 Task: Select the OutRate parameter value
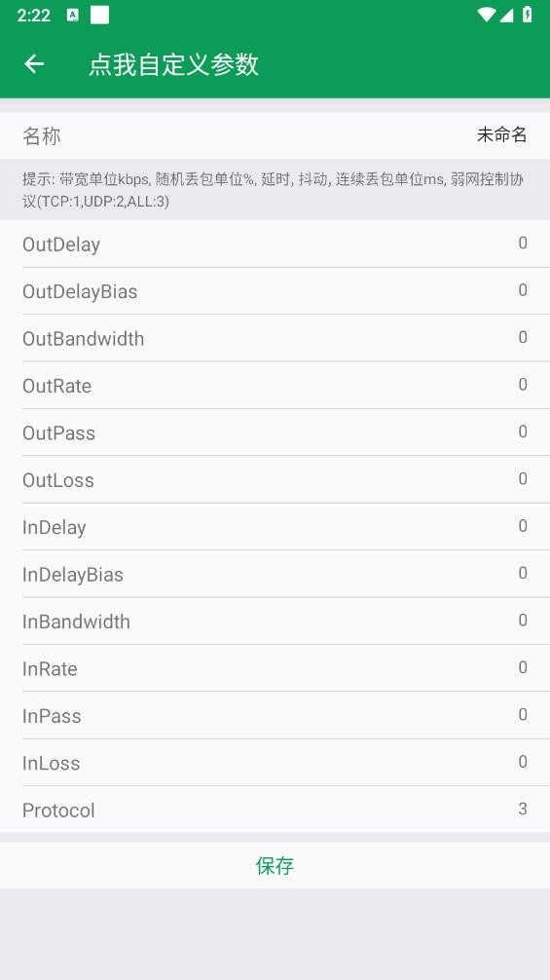[523, 385]
